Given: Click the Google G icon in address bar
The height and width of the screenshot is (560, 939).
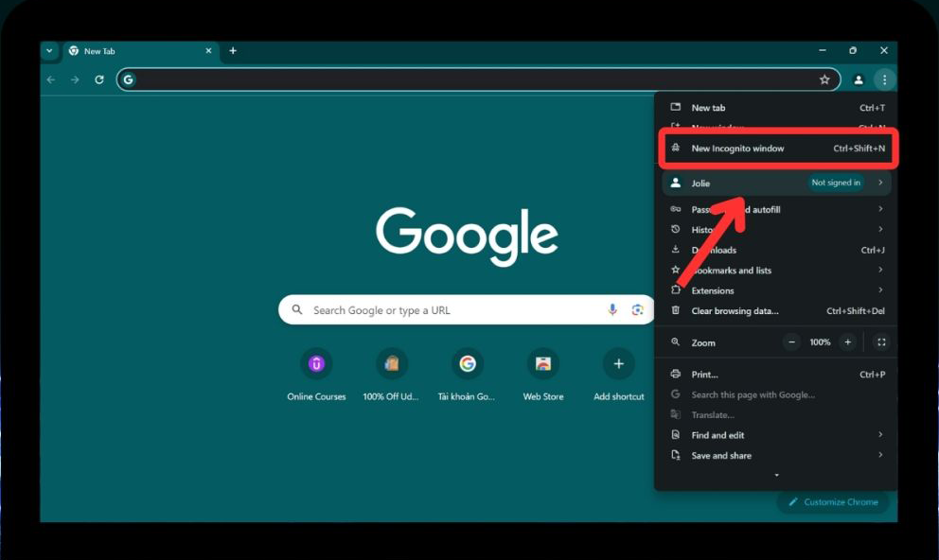Looking at the screenshot, I should tap(128, 79).
